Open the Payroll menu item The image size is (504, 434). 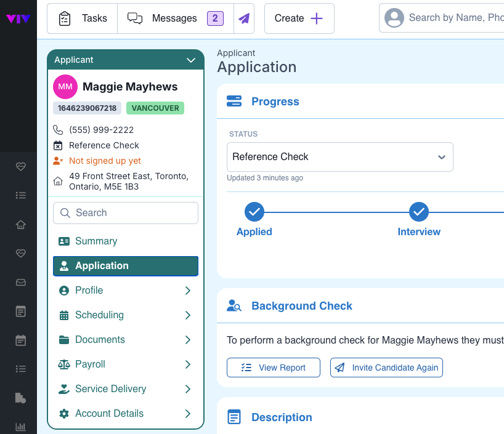point(126,364)
